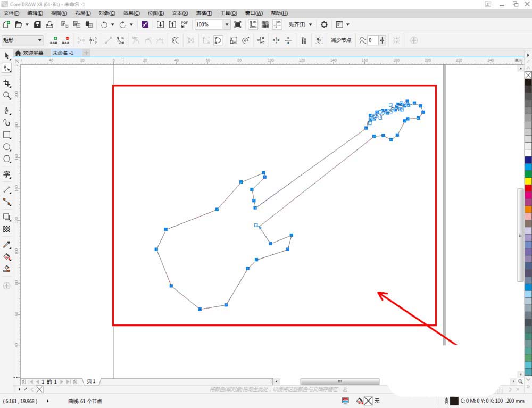This screenshot has height=408, width=532.
Task: Click the Convert to curve icon
Action: [120, 40]
